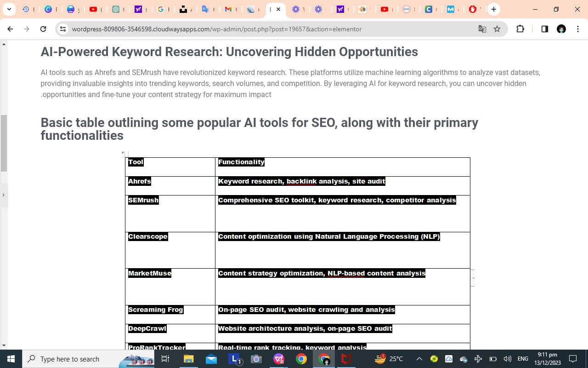Open the tab search dropdown
The height and width of the screenshot is (368, 588).
(x=9, y=9)
